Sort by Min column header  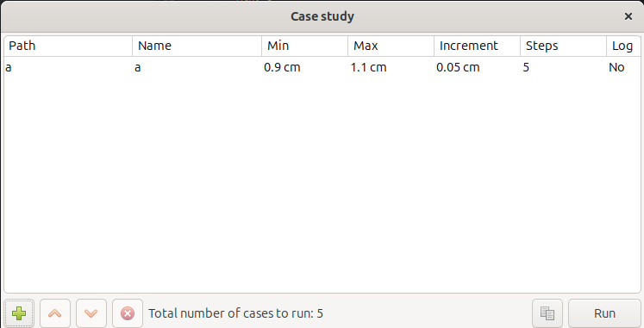pos(304,46)
